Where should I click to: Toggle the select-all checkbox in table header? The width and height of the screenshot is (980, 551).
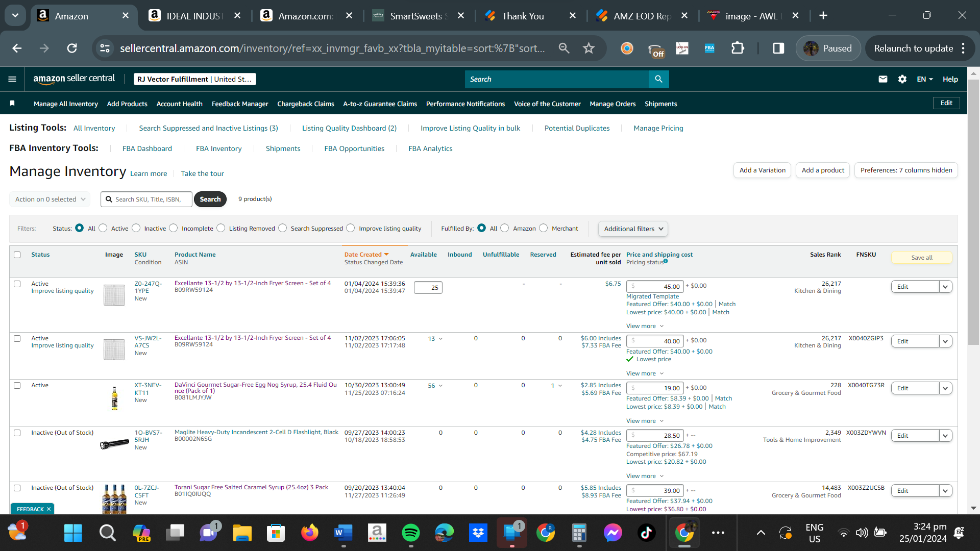[x=17, y=255]
